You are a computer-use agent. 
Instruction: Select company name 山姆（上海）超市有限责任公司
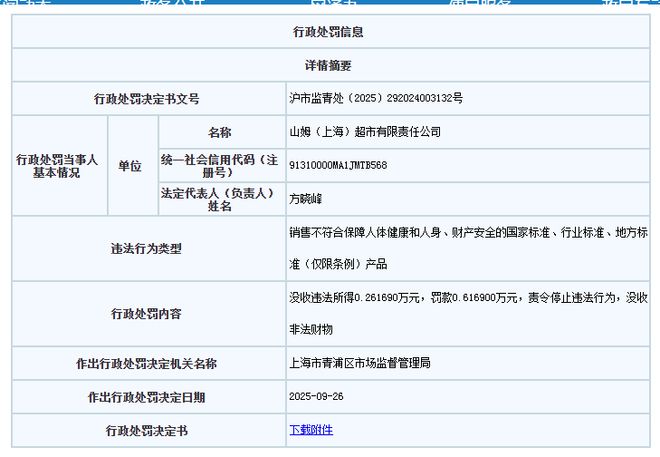(x=365, y=132)
